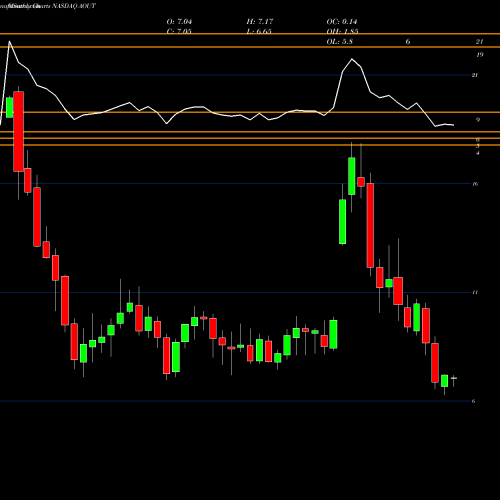Click the level label '9'
Viewport: 500px width, 500px height.
[478, 120]
